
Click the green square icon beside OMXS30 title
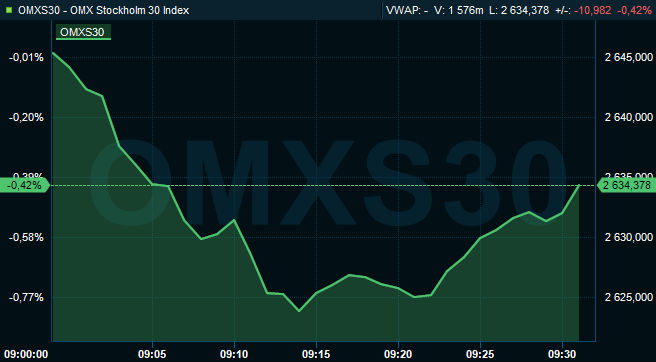pos(9,10)
